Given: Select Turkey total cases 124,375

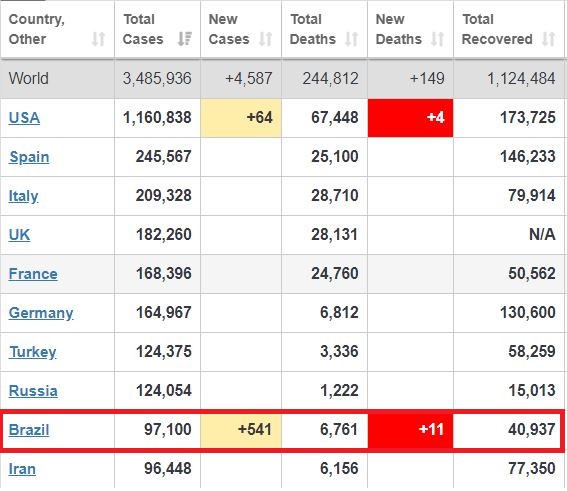Looking at the screenshot, I should coord(163,352).
